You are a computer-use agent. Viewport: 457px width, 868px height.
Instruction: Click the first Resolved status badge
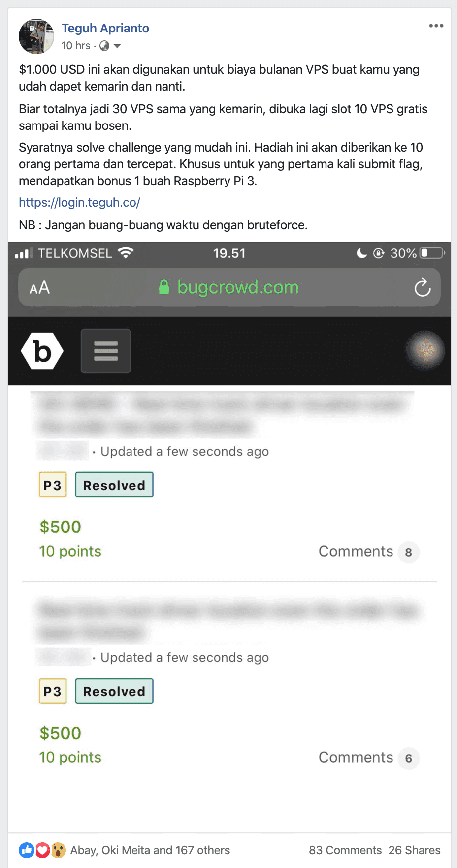(114, 485)
